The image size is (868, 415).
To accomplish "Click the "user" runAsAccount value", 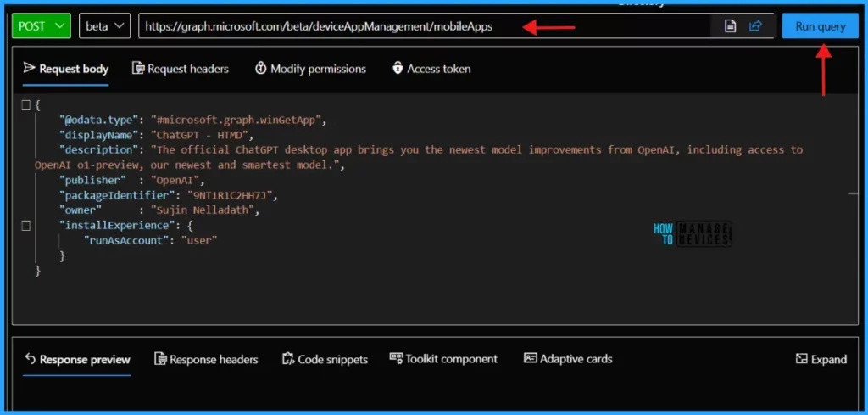I will point(199,240).
